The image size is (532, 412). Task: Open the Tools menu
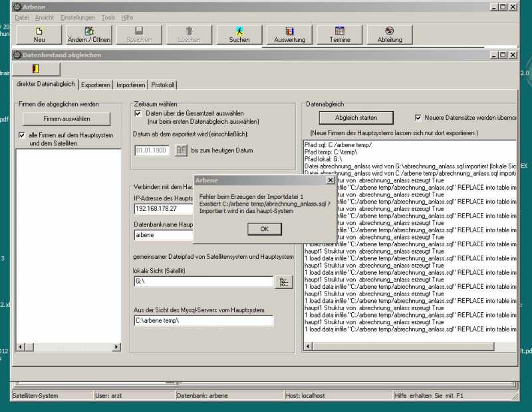coord(108,17)
